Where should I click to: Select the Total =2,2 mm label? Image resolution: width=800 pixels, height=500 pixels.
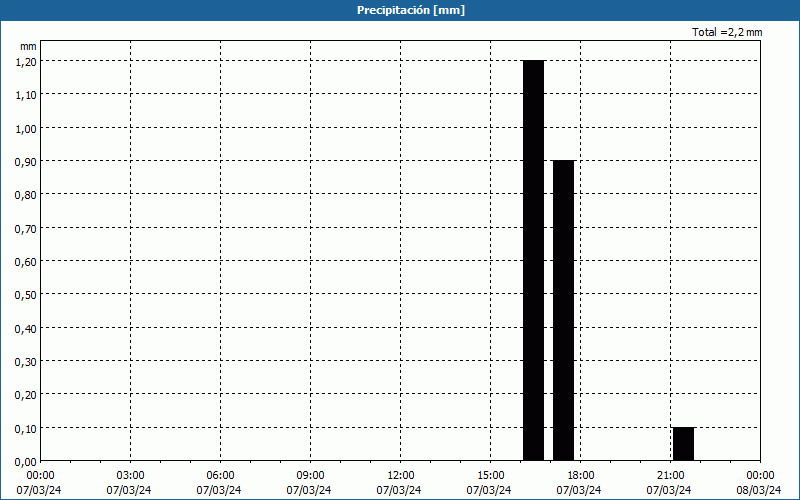pyautogui.click(x=727, y=32)
